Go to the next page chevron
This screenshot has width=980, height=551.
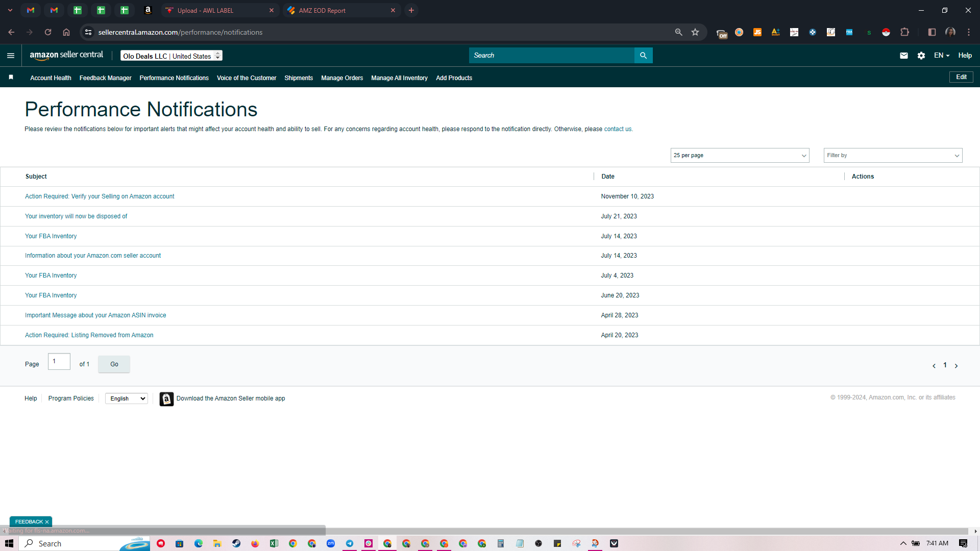956,366
